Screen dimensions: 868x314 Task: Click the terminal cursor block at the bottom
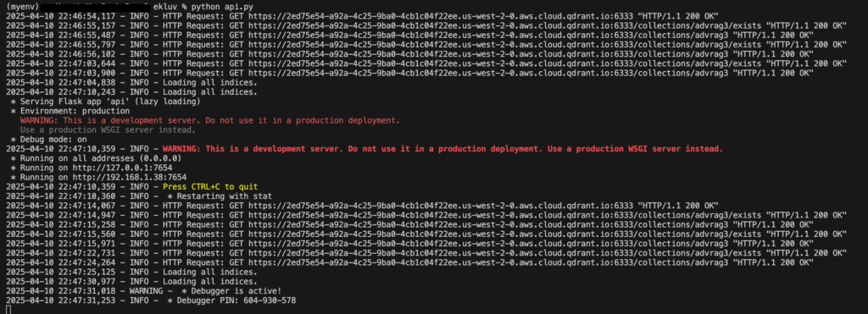point(8,309)
